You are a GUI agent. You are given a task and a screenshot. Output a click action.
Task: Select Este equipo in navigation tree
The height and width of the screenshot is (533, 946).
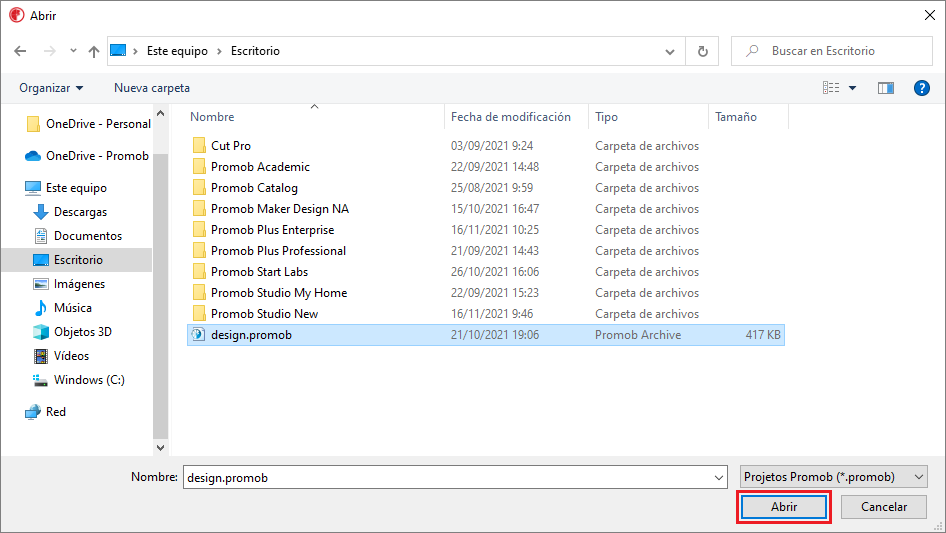click(x=66, y=188)
